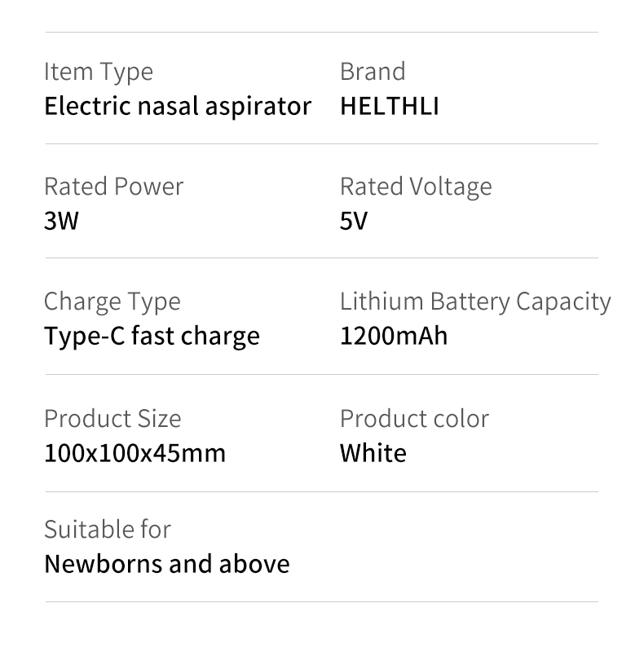Select the 5V voltage value
This screenshot has width=644, height=656.
pos(354,221)
